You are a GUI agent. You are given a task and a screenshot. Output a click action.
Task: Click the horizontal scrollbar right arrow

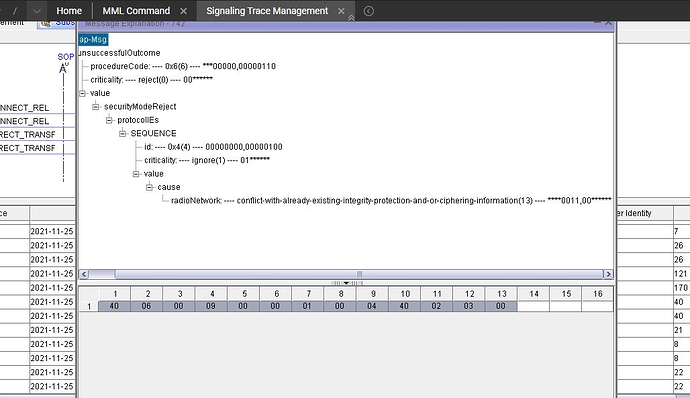pyautogui.click(x=608, y=274)
